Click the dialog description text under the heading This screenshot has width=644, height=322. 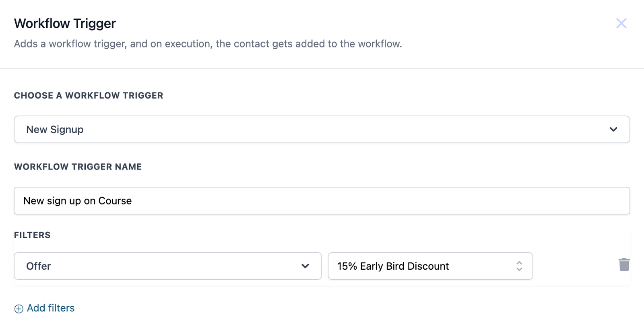click(208, 44)
